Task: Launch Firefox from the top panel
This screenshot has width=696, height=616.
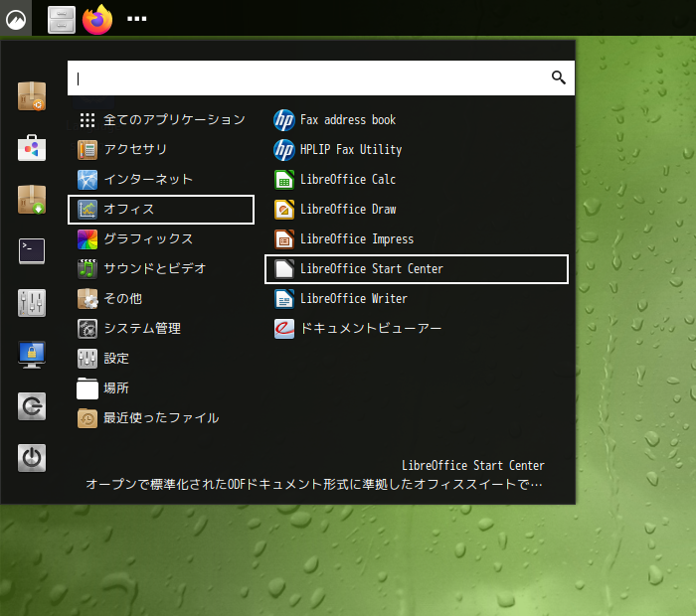Action: pyautogui.click(x=97, y=20)
